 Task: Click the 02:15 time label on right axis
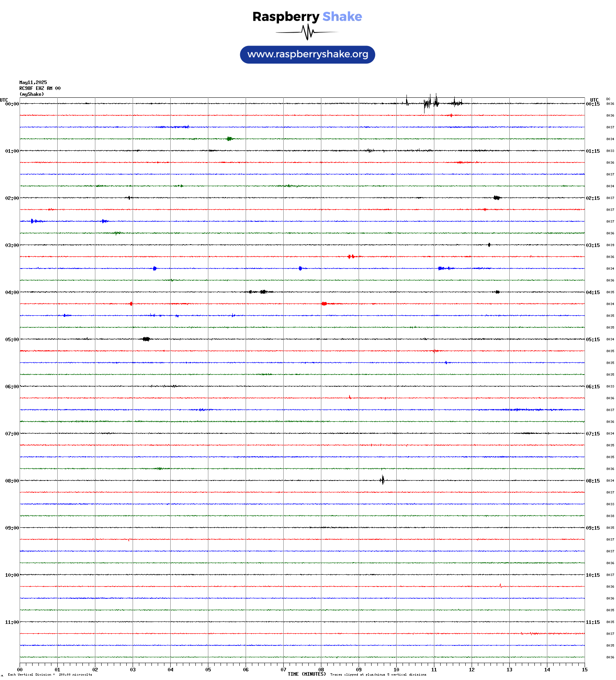[x=593, y=198]
